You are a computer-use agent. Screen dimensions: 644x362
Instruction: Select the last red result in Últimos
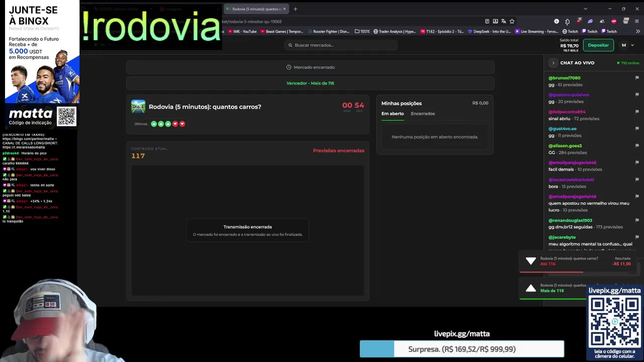tap(182, 124)
